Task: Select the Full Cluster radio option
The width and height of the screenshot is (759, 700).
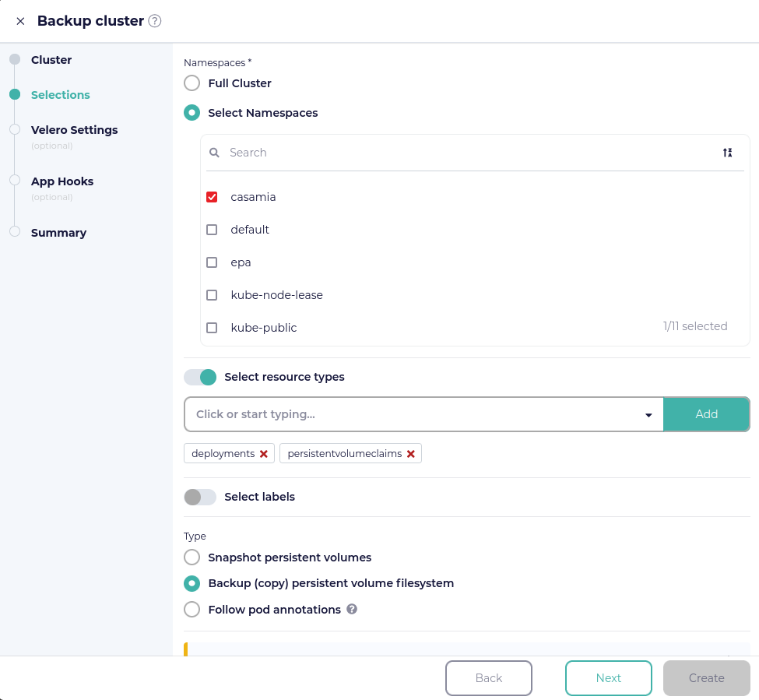Action: (x=192, y=83)
